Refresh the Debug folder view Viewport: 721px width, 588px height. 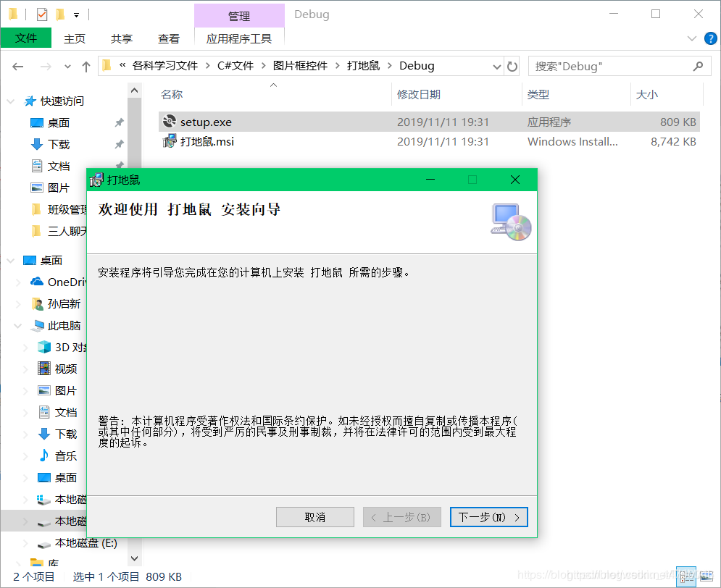(x=513, y=66)
